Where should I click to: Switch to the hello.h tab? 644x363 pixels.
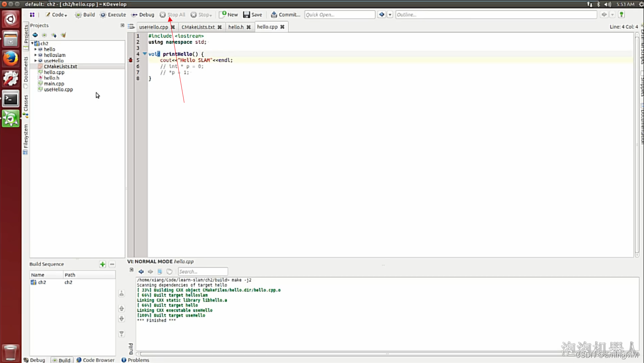[236, 27]
